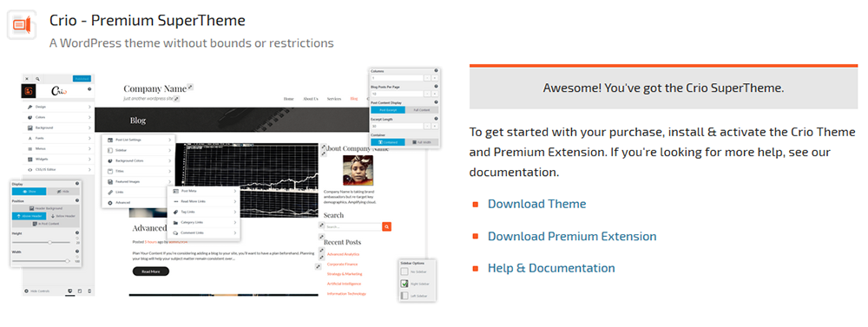Viewport: 868px width, 327px height.
Task: Select the Hide display toggle
Action: pos(62,192)
